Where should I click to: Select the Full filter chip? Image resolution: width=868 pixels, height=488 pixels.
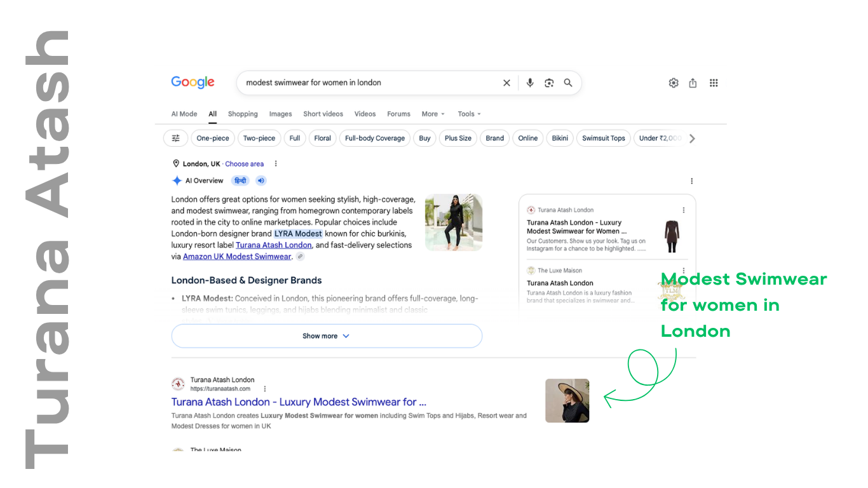tap(295, 138)
